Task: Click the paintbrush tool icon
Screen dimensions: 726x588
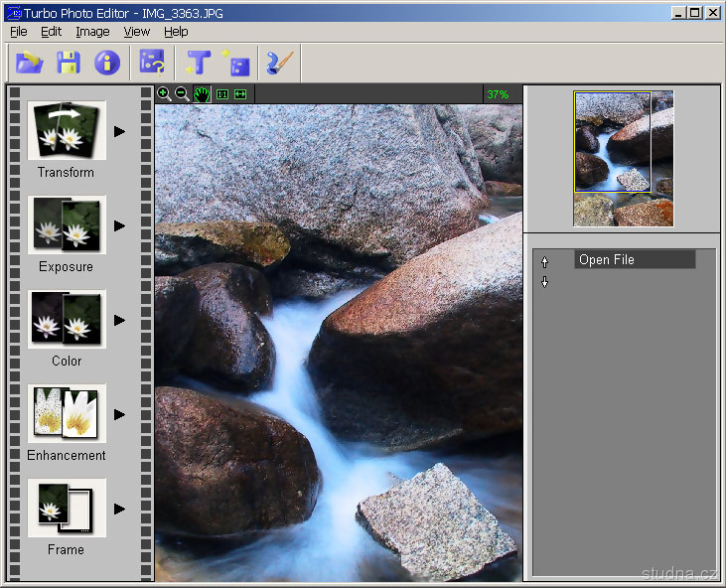Action: pos(279,64)
